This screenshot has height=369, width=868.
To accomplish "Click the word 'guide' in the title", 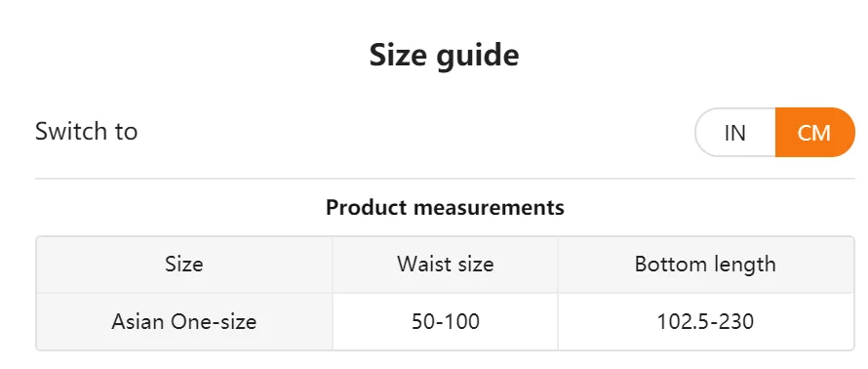I will 478,57.
